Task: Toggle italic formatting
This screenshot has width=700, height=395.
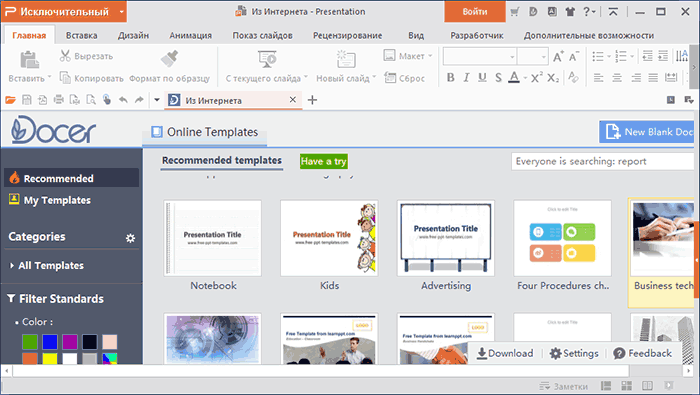Action: [x=466, y=78]
